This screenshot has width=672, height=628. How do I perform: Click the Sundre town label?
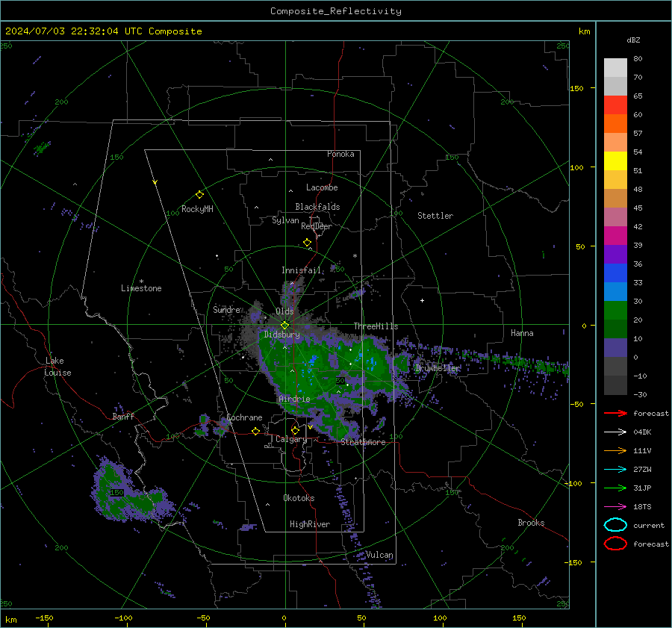tap(227, 309)
